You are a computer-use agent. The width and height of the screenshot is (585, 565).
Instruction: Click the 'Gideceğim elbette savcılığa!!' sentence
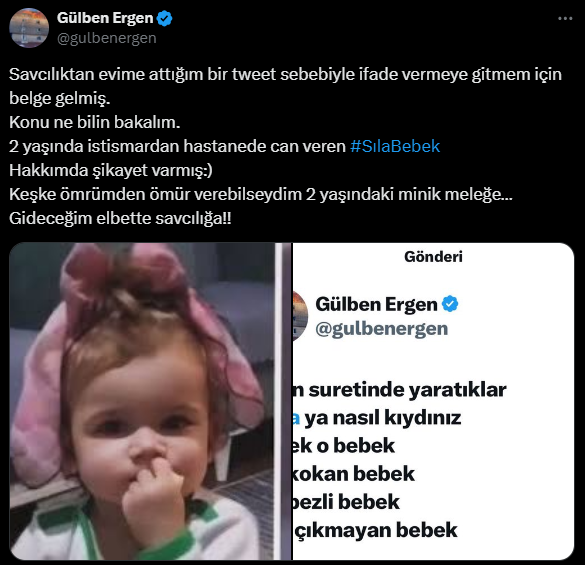(x=120, y=218)
